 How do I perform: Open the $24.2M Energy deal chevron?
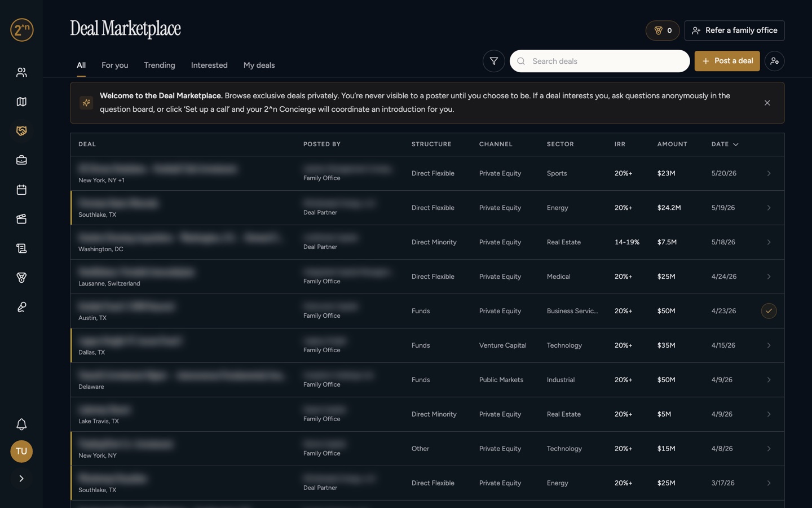pos(769,208)
